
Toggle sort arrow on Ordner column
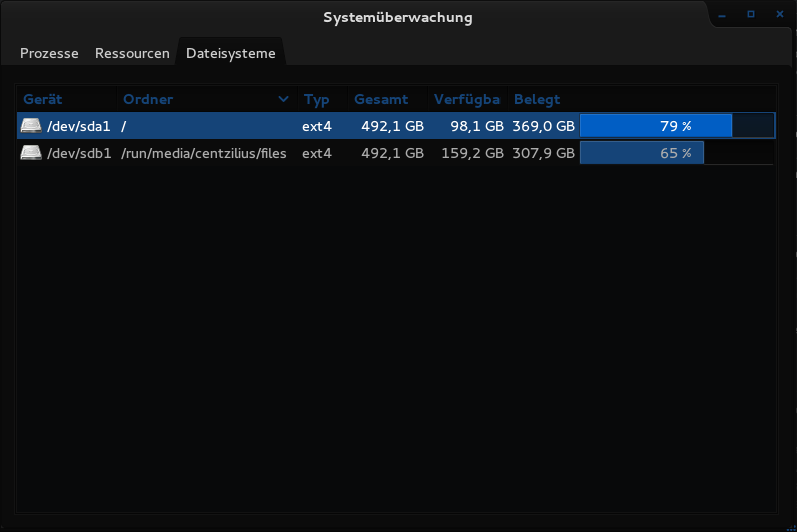283,99
